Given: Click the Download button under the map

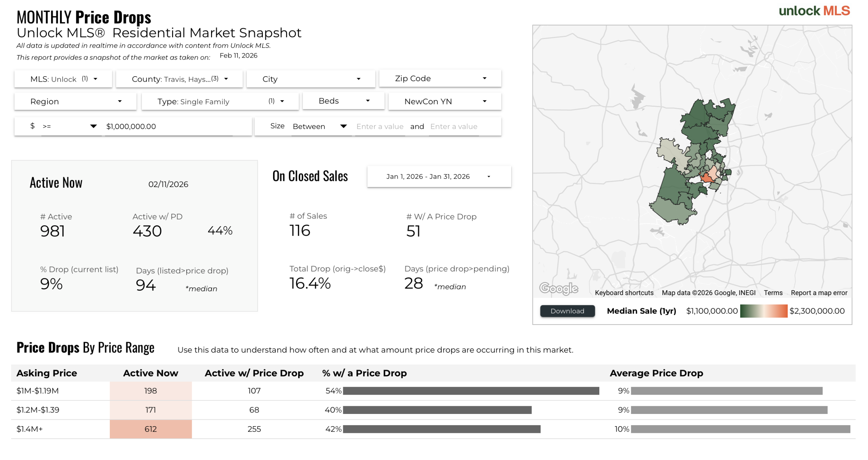Looking at the screenshot, I should click(567, 311).
